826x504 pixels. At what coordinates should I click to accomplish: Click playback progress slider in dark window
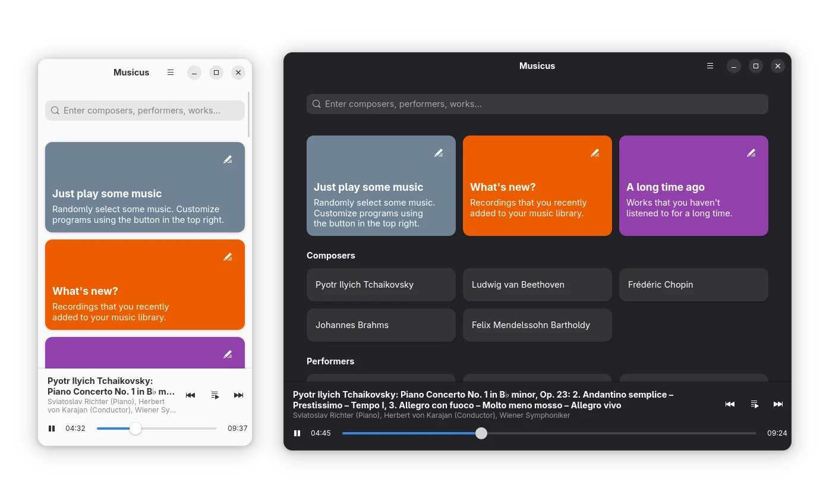click(x=549, y=433)
